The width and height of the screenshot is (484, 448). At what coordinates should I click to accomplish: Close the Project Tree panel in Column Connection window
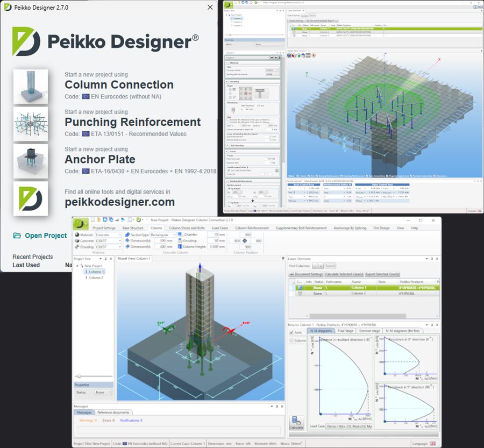pos(111,259)
